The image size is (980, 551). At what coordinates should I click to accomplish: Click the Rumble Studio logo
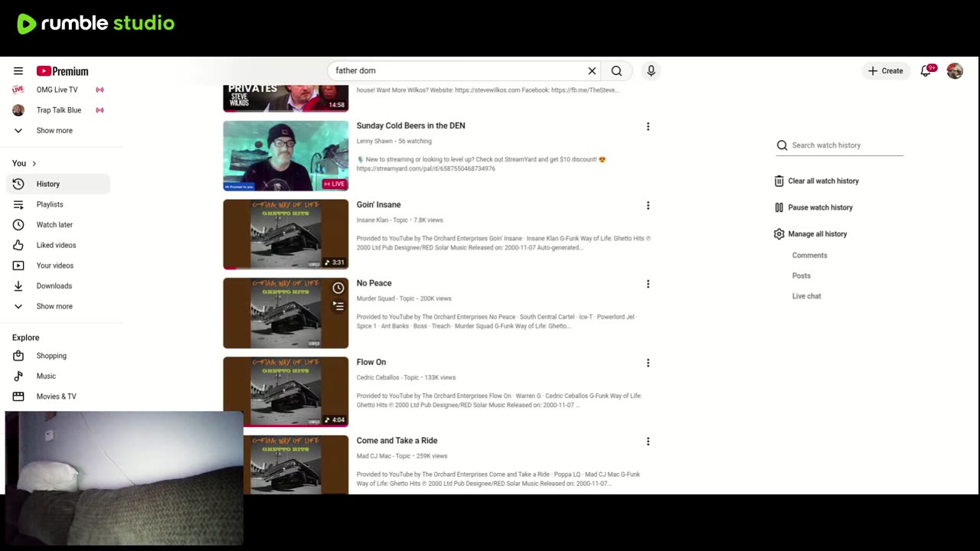coord(96,24)
